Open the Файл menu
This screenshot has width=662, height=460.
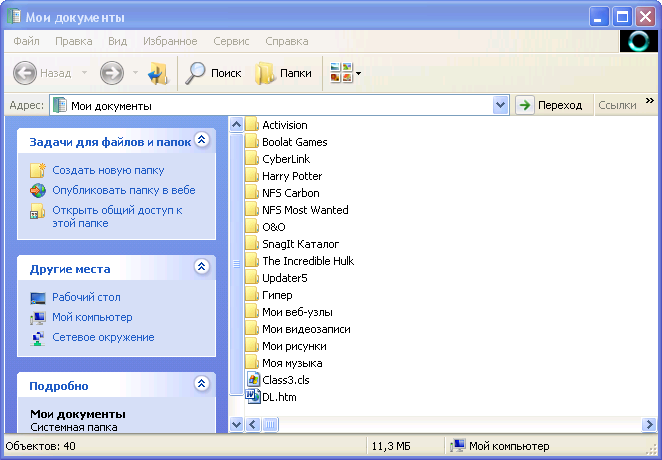pyautogui.click(x=26, y=41)
